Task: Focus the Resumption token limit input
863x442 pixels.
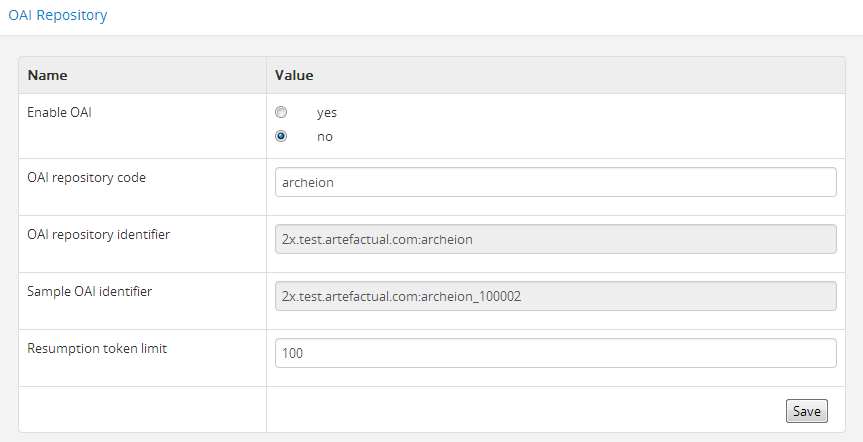Action: (555, 353)
